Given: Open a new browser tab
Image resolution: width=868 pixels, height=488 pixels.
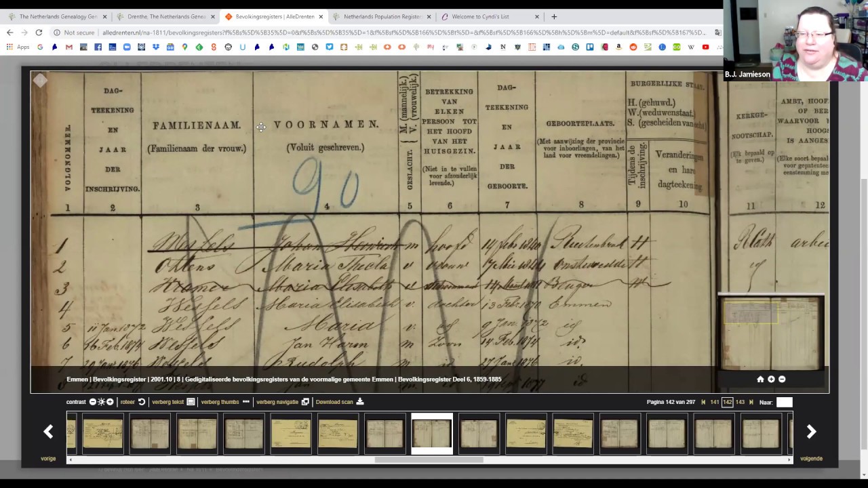Looking at the screenshot, I should tap(554, 16).
